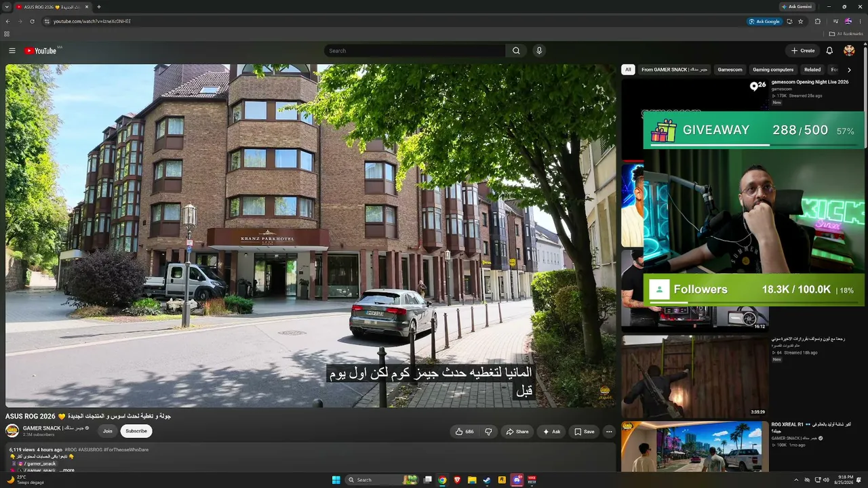Screen dimensions: 868x488
Task: Go to the YouTube home logo
Action: pos(41,51)
